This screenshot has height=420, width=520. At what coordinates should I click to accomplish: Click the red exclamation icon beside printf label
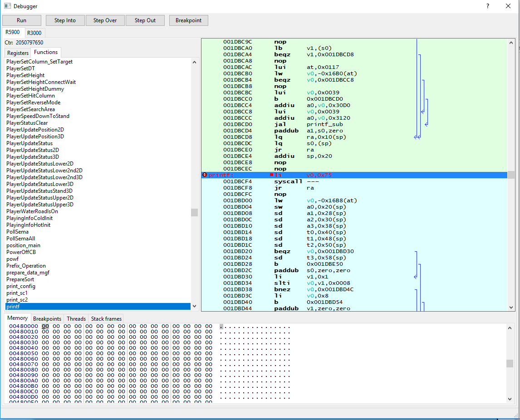click(x=205, y=175)
